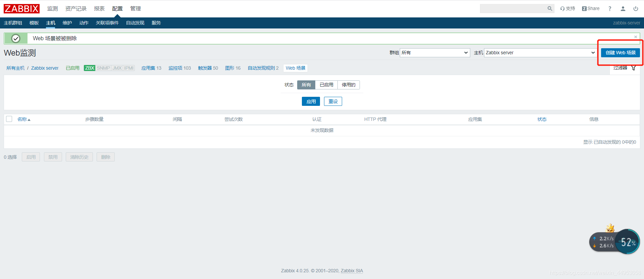Click the JMX availability badge
Screen dimensions: 644x279
tap(117, 68)
